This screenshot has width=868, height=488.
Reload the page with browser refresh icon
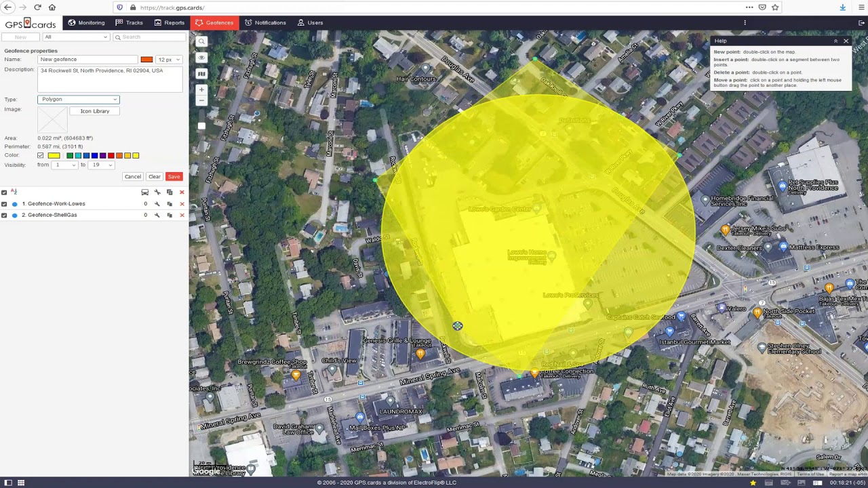[x=37, y=7]
